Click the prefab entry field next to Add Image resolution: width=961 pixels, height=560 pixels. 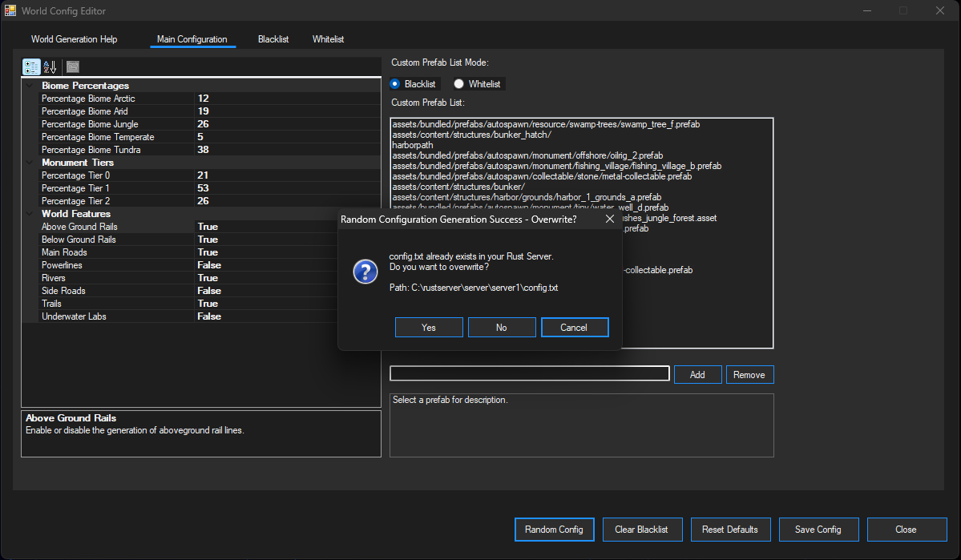[x=529, y=373]
